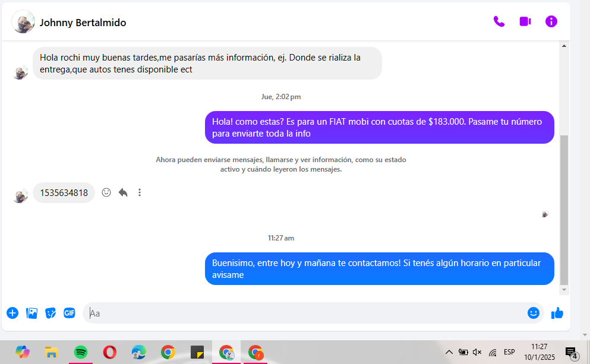Open the clock and calendar flyout
This screenshot has width=590, height=364.
pos(539,352)
